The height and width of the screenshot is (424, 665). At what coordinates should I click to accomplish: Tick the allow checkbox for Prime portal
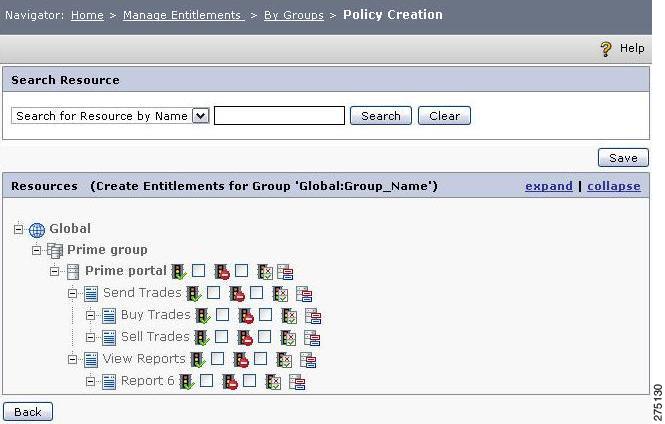[198, 270]
